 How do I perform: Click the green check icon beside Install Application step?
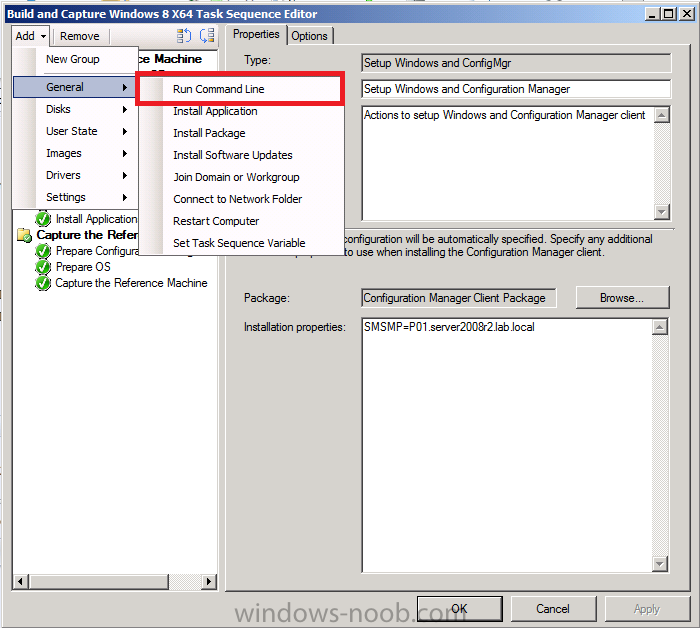point(43,219)
